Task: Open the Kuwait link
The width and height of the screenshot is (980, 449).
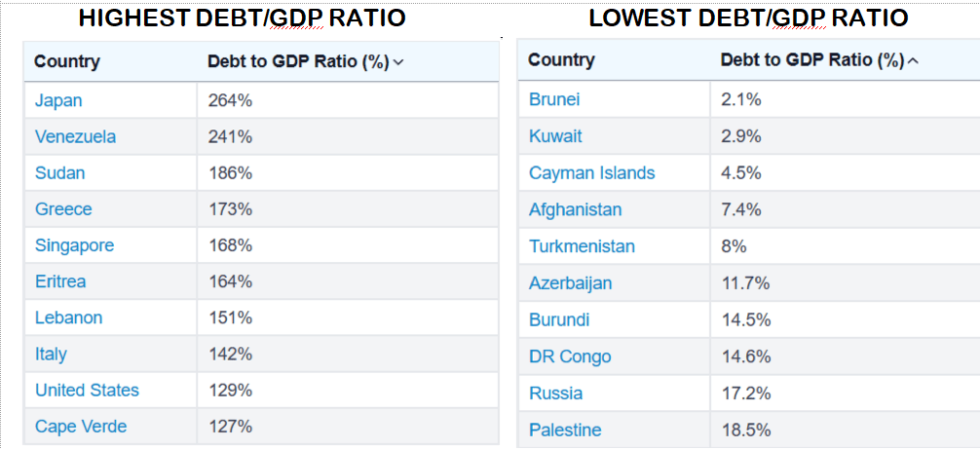Action: (555, 136)
